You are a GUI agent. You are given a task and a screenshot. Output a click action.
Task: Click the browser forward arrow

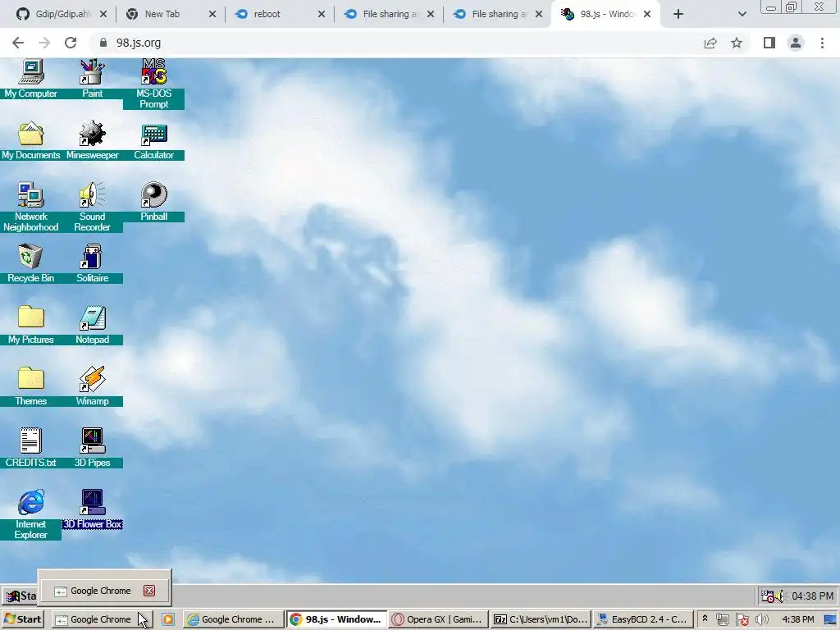point(44,43)
